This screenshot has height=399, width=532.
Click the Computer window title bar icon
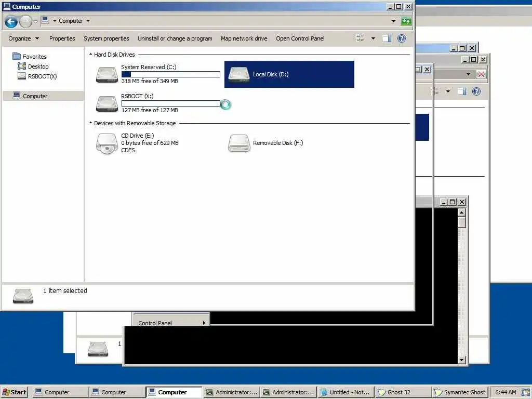click(x=7, y=6)
